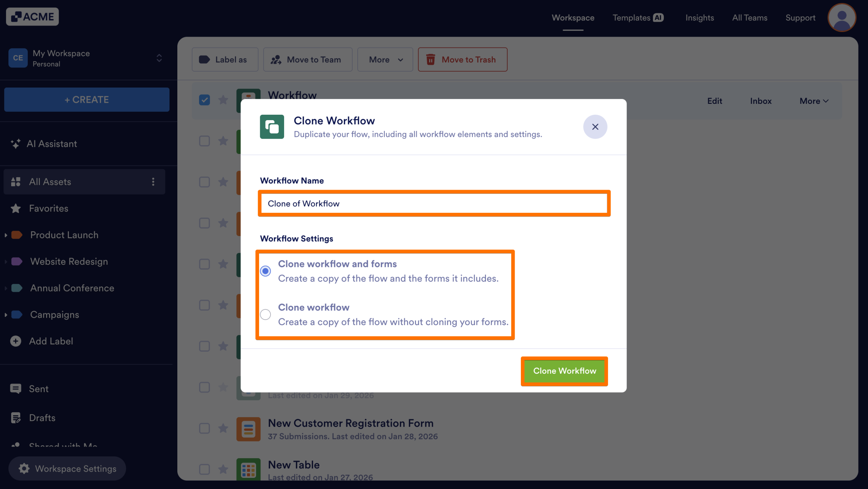The width and height of the screenshot is (868, 489).
Task: Open the workspace switcher for My Workspace
Action: [159, 58]
